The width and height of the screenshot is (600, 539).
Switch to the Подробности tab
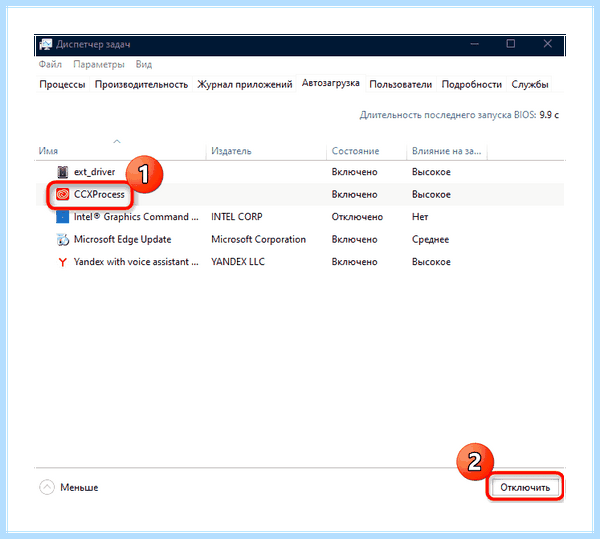pyautogui.click(x=472, y=85)
